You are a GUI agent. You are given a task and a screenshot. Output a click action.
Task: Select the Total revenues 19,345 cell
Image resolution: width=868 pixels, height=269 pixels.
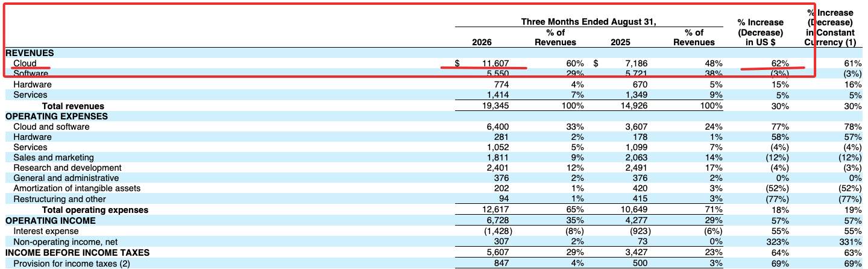495,106
